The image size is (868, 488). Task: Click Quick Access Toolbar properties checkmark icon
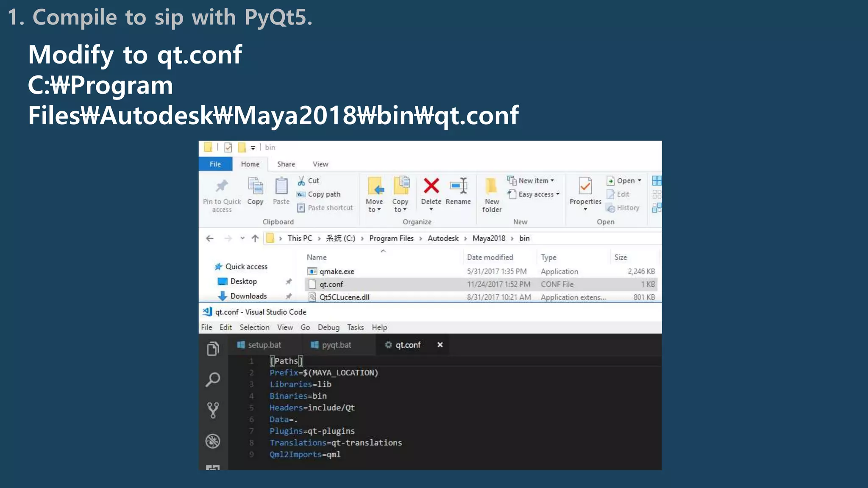(228, 147)
